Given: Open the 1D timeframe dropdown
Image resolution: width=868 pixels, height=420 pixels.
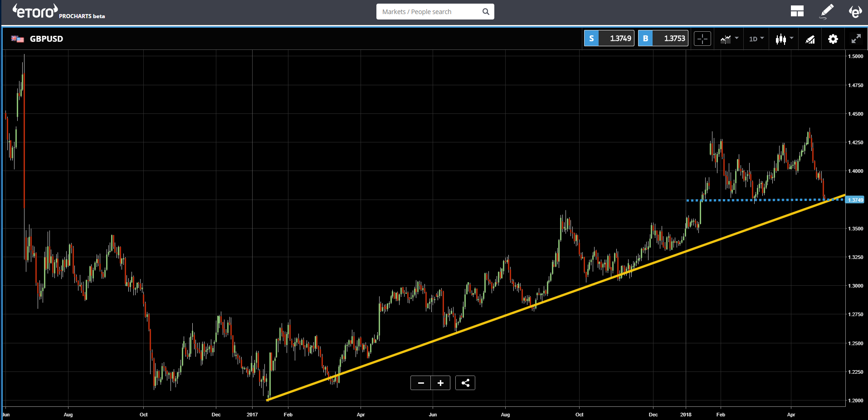Looking at the screenshot, I should point(754,39).
